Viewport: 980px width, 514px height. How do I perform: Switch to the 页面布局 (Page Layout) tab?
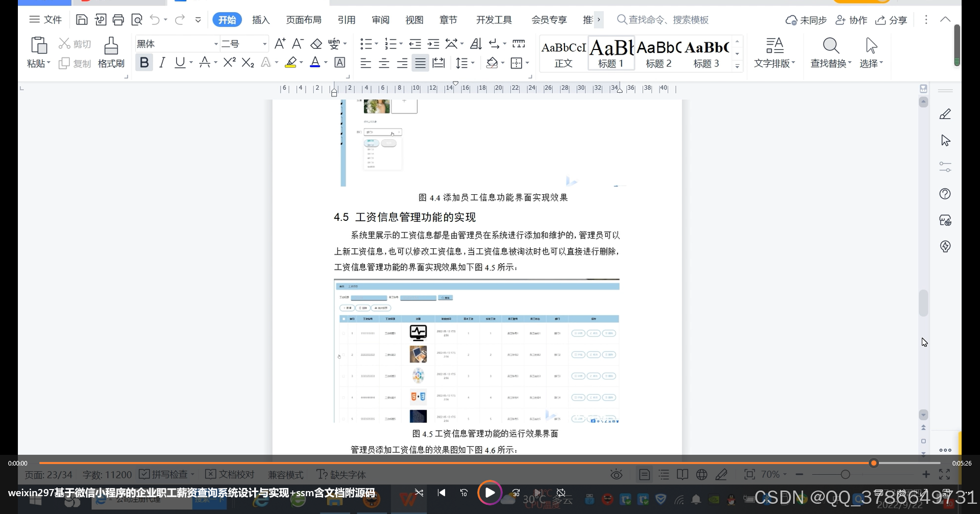[x=304, y=20]
